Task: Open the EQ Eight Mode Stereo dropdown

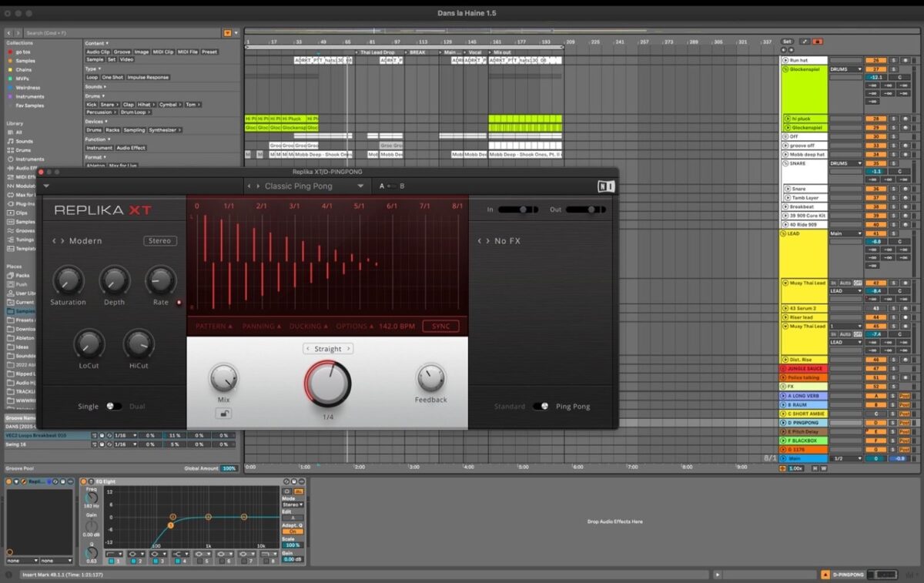Action: (x=293, y=504)
